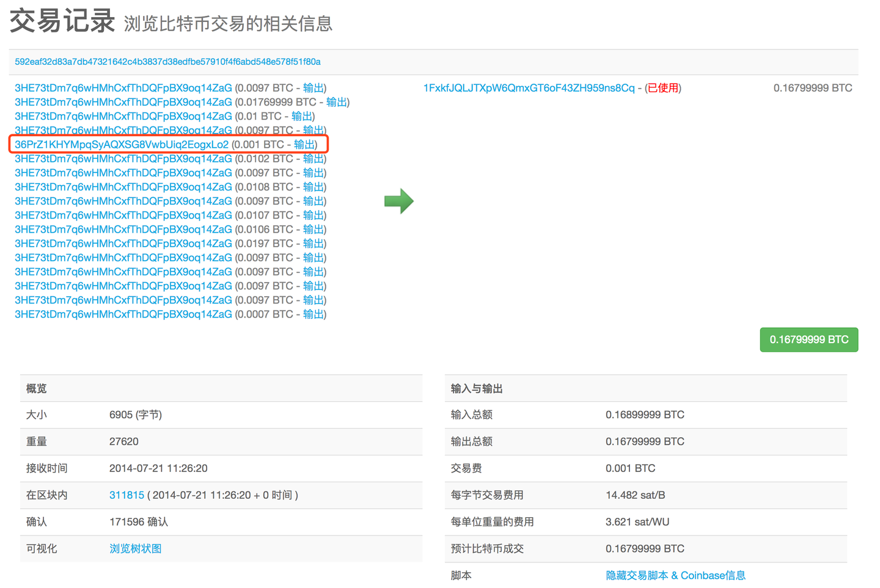The width and height of the screenshot is (880, 588).
Task: Open the transaction hash link 592eaf32d83a...
Action: [167, 62]
